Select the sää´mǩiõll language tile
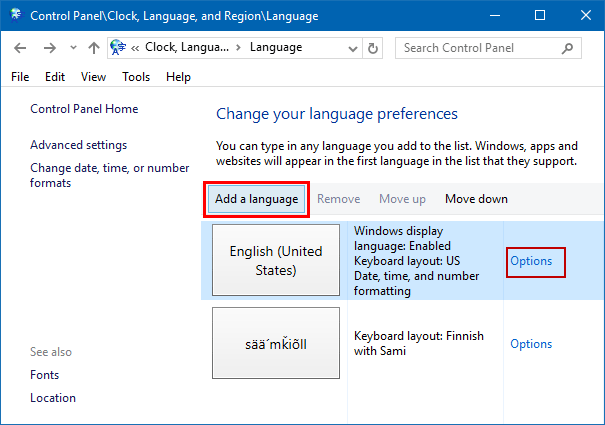The width and height of the screenshot is (605, 425). tap(277, 344)
